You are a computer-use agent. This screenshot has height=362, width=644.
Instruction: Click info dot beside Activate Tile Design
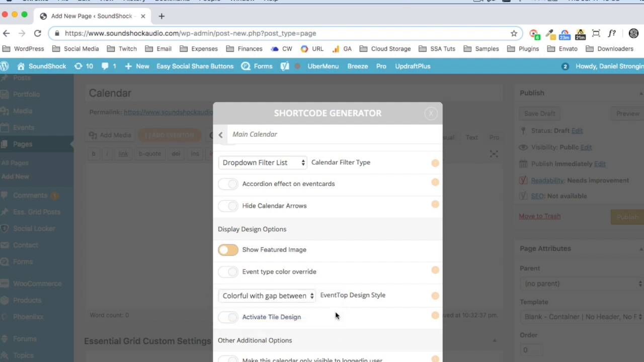[435, 315]
